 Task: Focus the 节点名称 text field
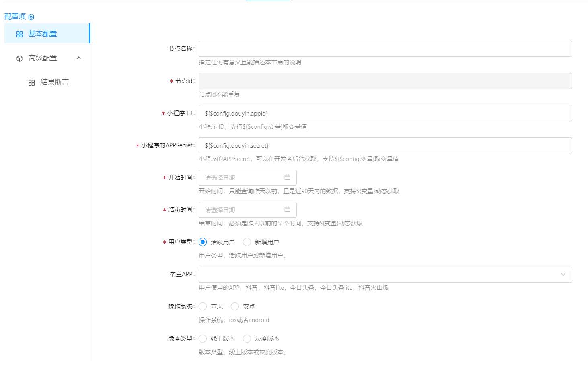[385, 49]
